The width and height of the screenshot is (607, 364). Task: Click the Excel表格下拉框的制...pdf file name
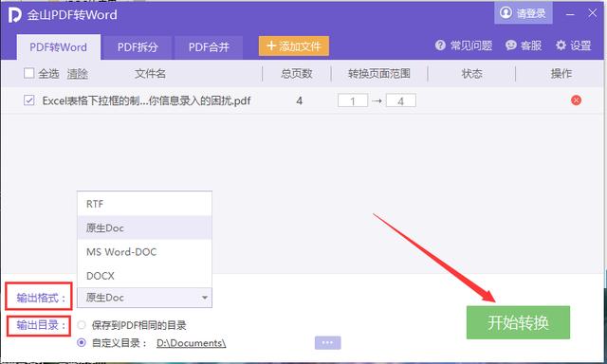146,101
